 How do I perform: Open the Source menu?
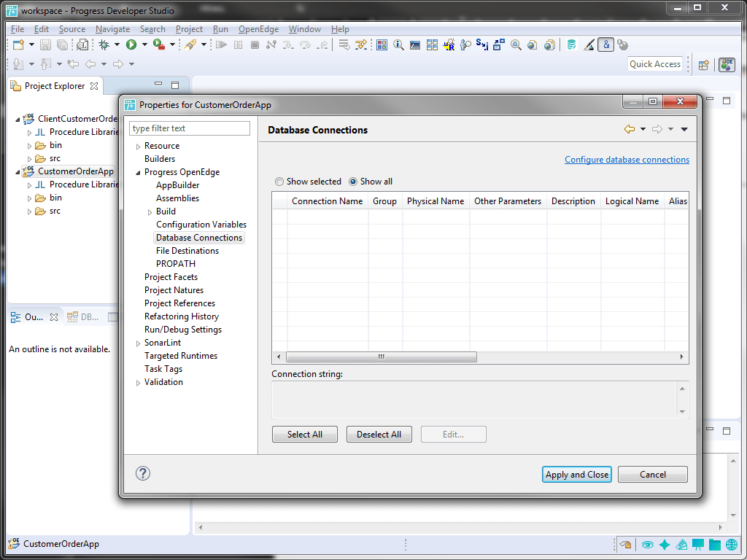click(72, 29)
